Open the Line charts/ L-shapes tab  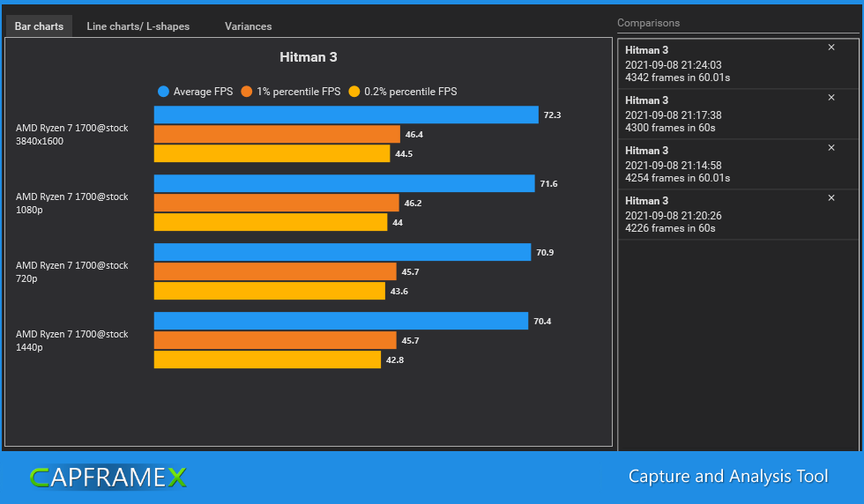pyautogui.click(x=138, y=26)
